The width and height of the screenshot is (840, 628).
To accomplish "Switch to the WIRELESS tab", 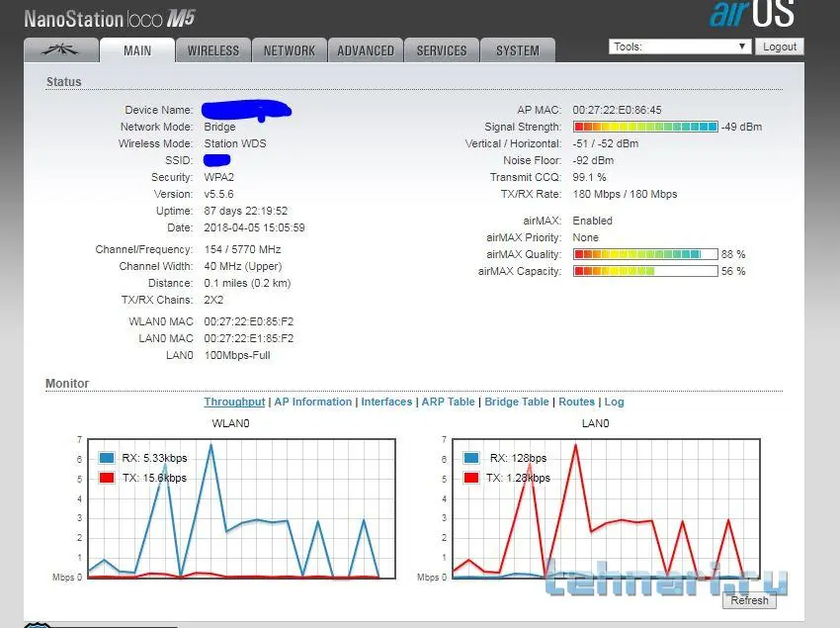I will [x=213, y=50].
